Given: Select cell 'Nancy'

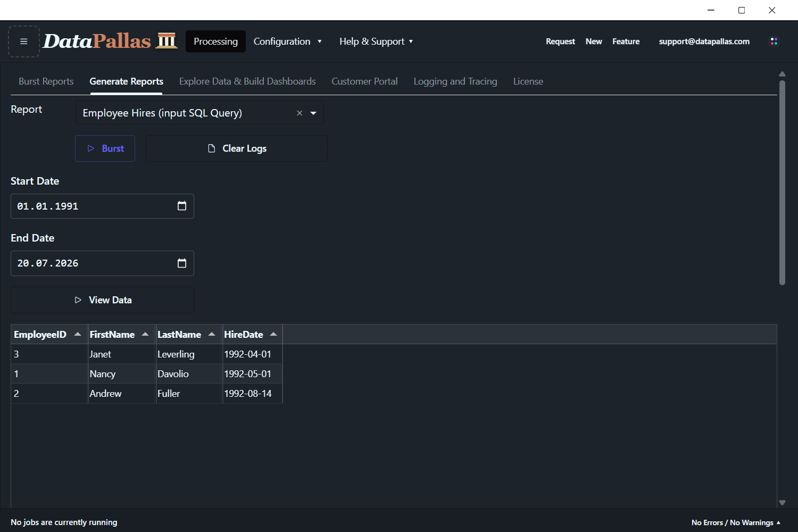Looking at the screenshot, I should coord(121,374).
